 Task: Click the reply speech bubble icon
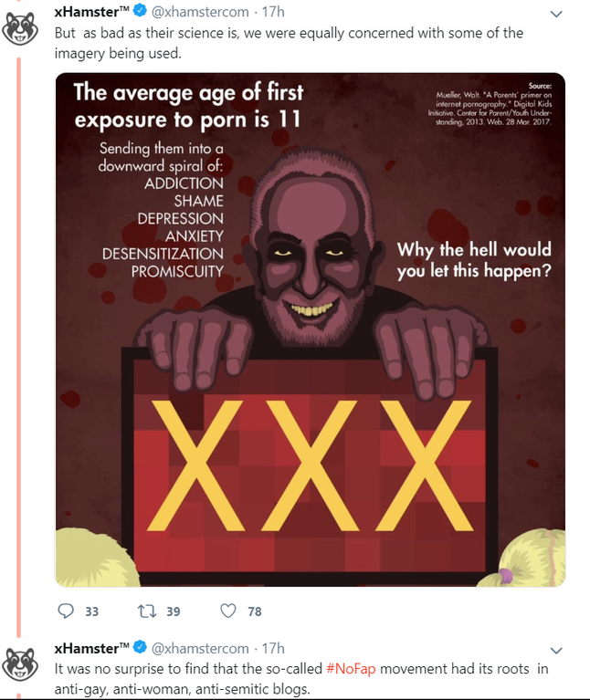(66, 611)
